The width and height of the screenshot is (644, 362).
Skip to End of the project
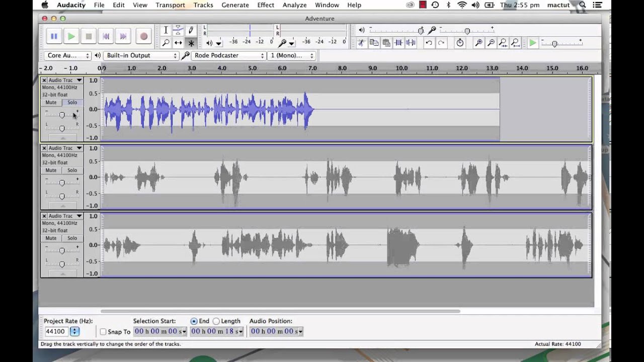pyautogui.click(x=123, y=36)
